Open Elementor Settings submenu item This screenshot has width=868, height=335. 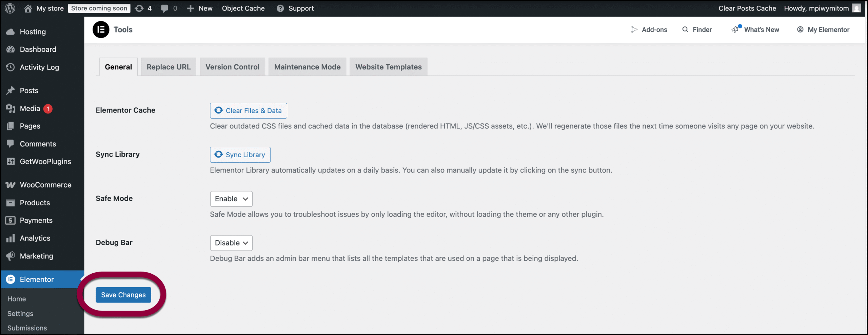20,314
